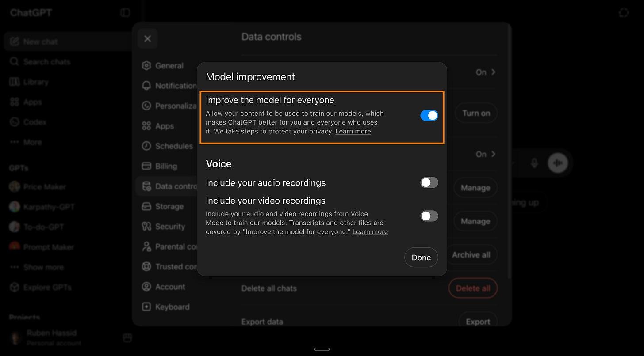644x356 pixels.
Task: Open the Billing card icon
Action: coord(146,166)
